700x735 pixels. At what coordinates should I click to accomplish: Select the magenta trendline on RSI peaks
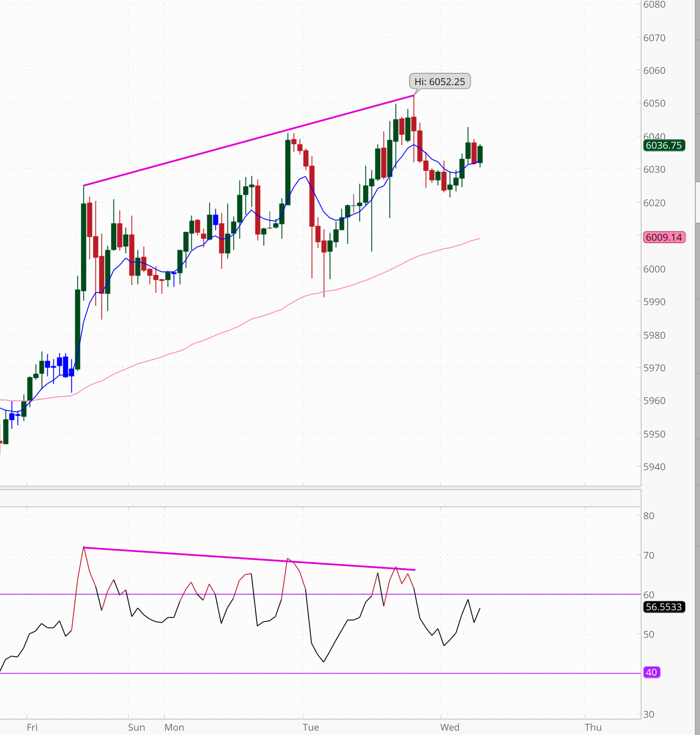click(249, 558)
